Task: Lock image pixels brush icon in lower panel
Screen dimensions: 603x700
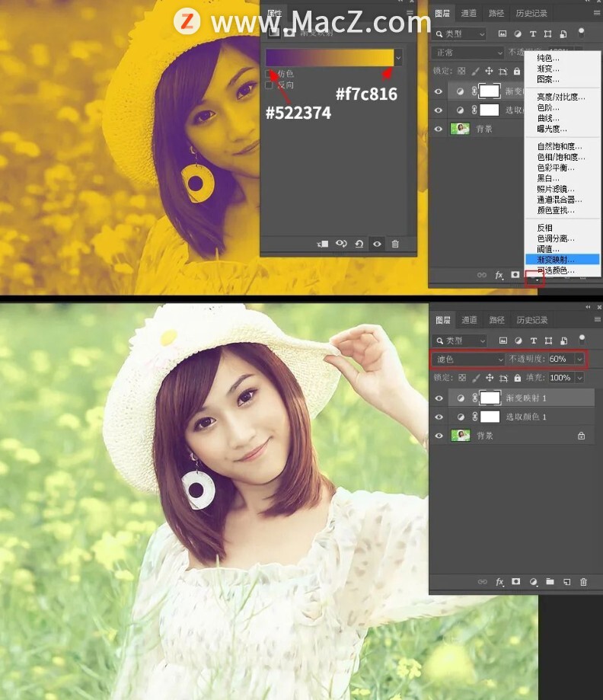Action: [x=477, y=378]
